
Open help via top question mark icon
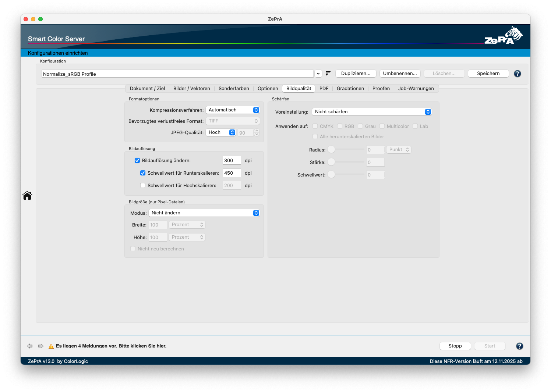(517, 74)
